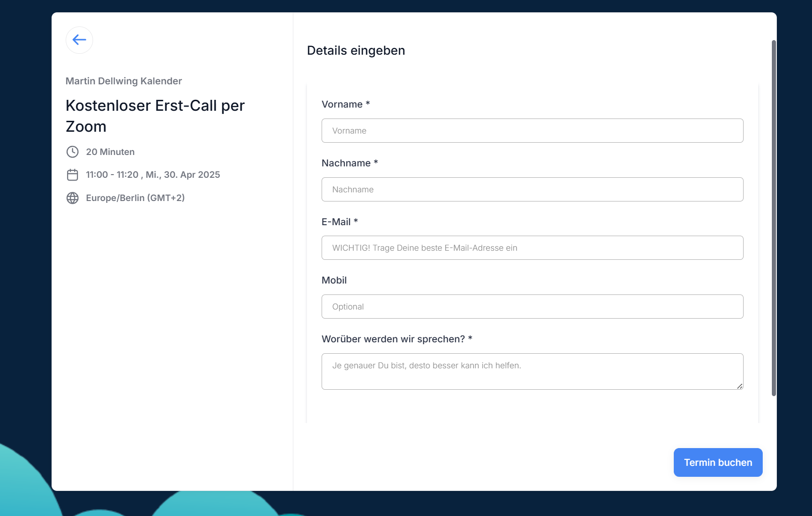Click the 'Vorname *' label
Screen dimensions: 812x516
tap(346, 104)
